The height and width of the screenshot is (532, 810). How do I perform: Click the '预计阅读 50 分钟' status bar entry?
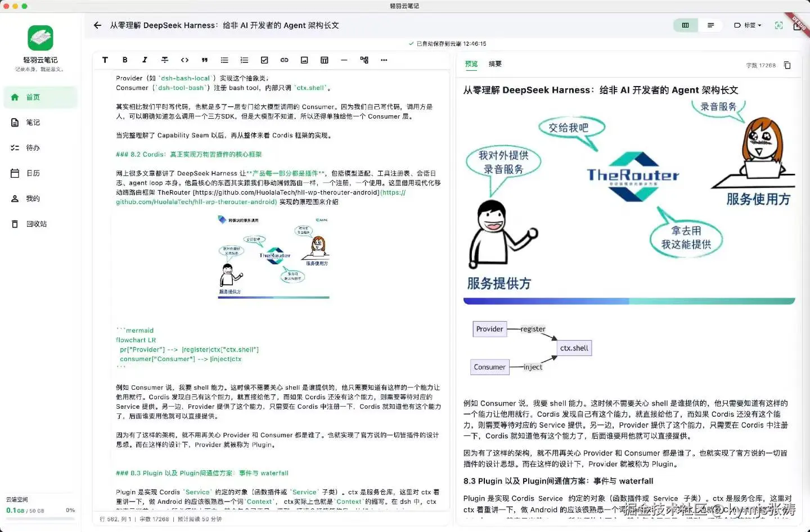click(x=200, y=520)
